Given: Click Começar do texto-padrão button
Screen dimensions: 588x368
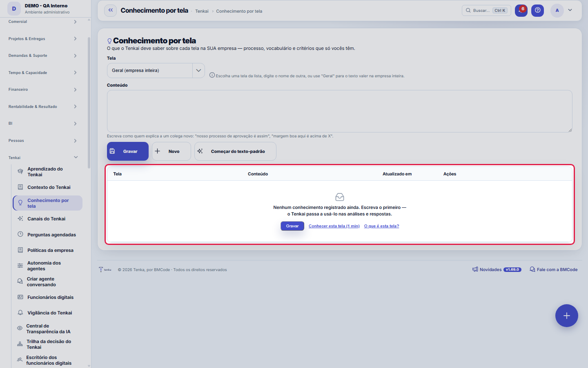Looking at the screenshot, I should click(x=235, y=151).
